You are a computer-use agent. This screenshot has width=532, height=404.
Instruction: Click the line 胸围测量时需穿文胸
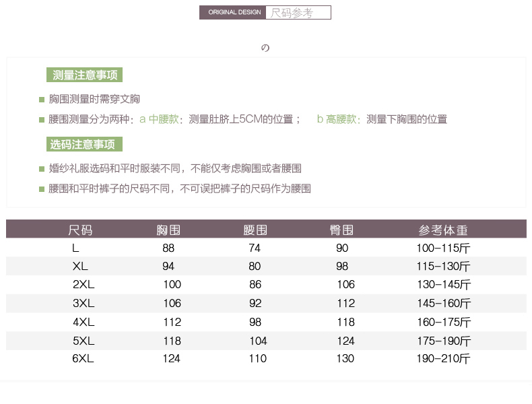(x=94, y=99)
